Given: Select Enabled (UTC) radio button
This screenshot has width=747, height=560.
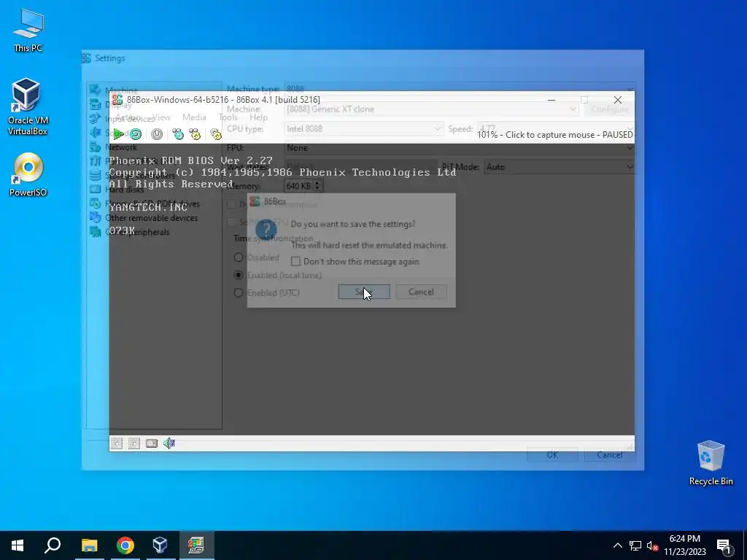Looking at the screenshot, I should click(239, 293).
